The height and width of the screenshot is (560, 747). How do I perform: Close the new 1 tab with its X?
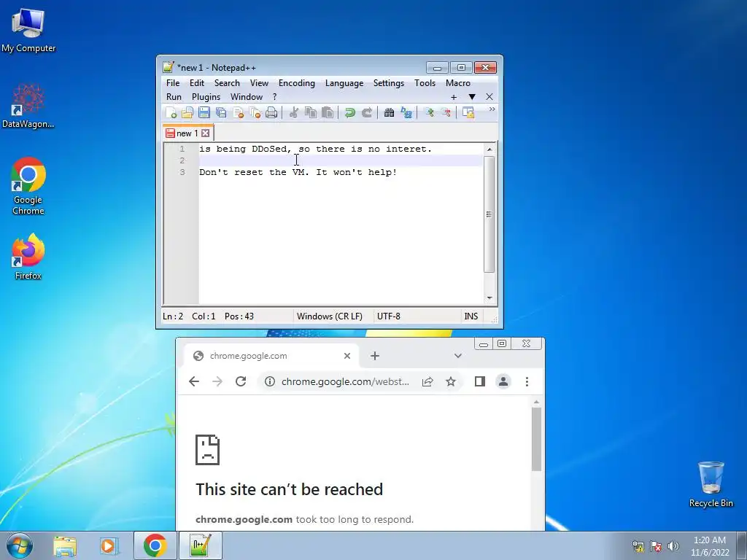click(x=205, y=133)
